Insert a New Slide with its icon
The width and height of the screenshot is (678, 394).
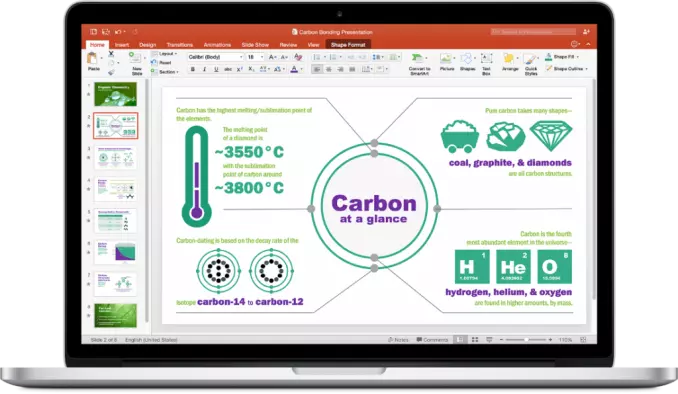tap(135, 58)
